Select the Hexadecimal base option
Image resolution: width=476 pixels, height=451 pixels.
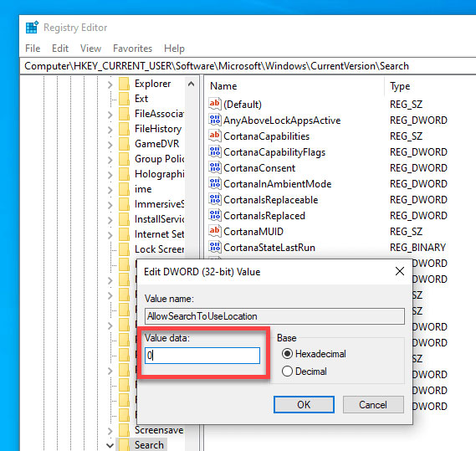tap(287, 354)
